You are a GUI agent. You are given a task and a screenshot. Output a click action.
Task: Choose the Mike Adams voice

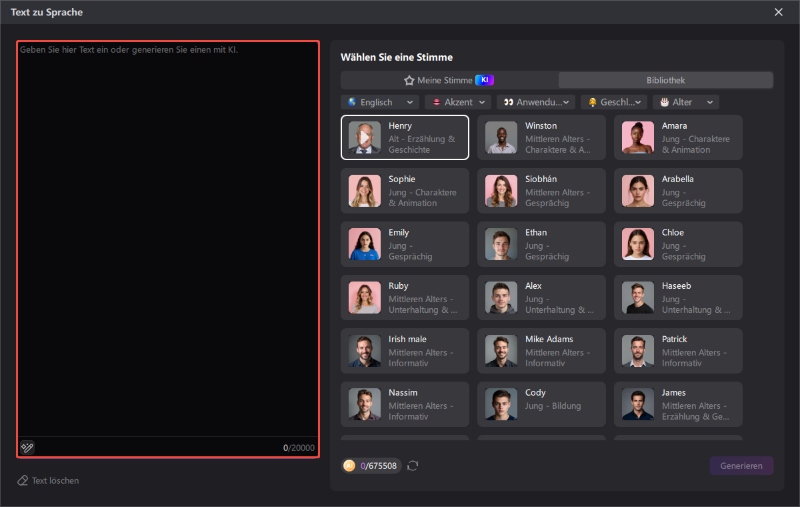point(541,350)
